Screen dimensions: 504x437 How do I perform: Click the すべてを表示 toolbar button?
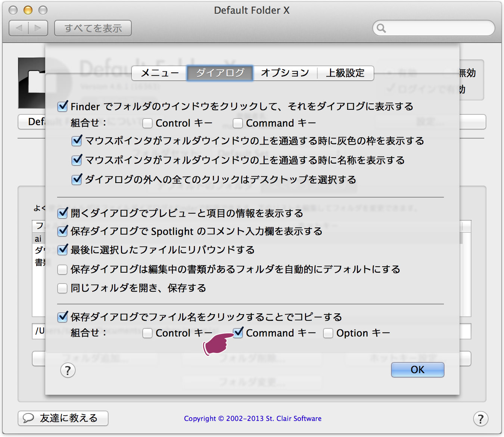tap(93, 28)
